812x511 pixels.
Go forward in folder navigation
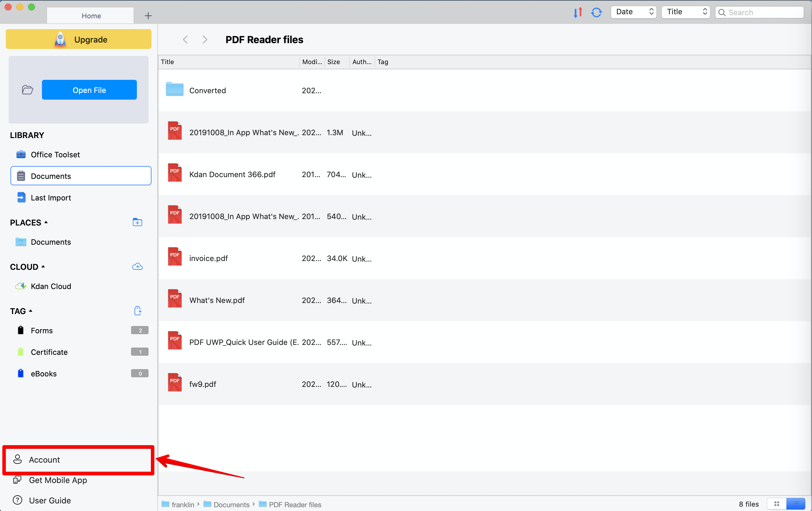205,39
